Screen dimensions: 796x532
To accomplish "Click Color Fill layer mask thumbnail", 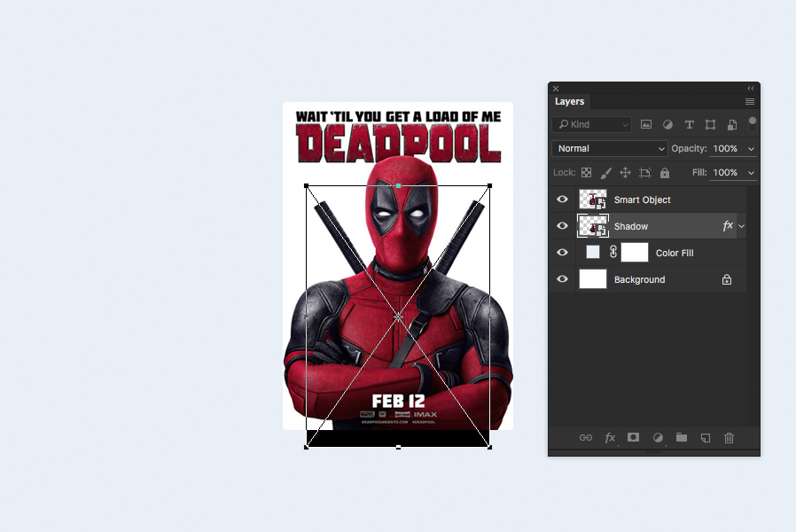I will (x=635, y=253).
